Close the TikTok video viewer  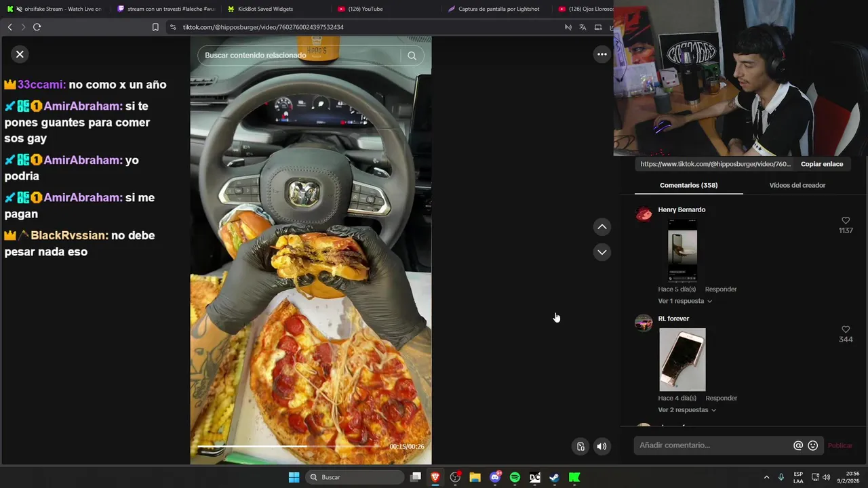[20, 54]
